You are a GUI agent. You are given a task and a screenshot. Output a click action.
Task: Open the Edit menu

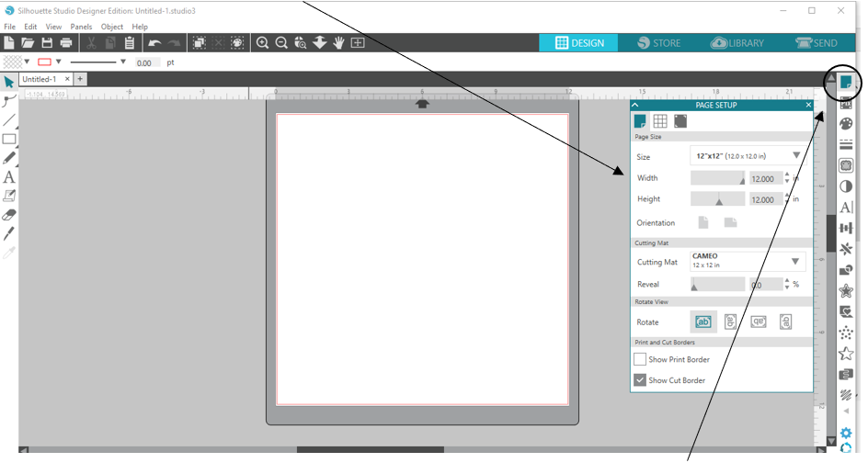pyautogui.click(x=30, y=27)
